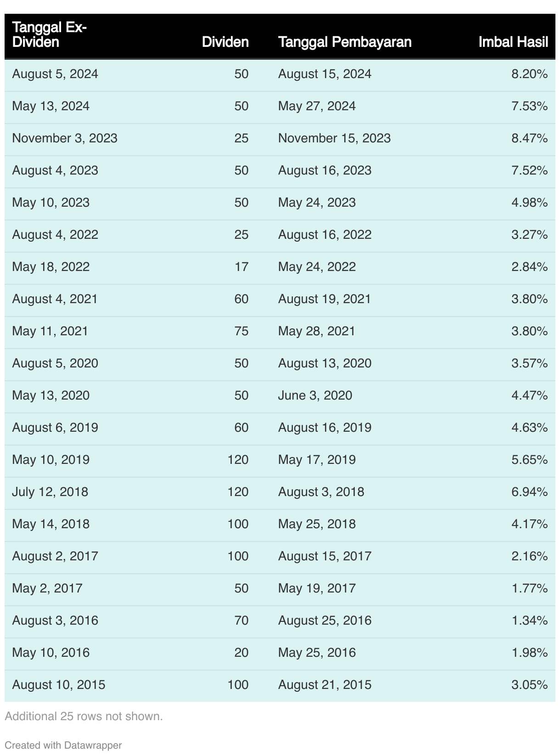Select the May 18, 2022 row date
560x756 pixels.
tap(51, 267)
